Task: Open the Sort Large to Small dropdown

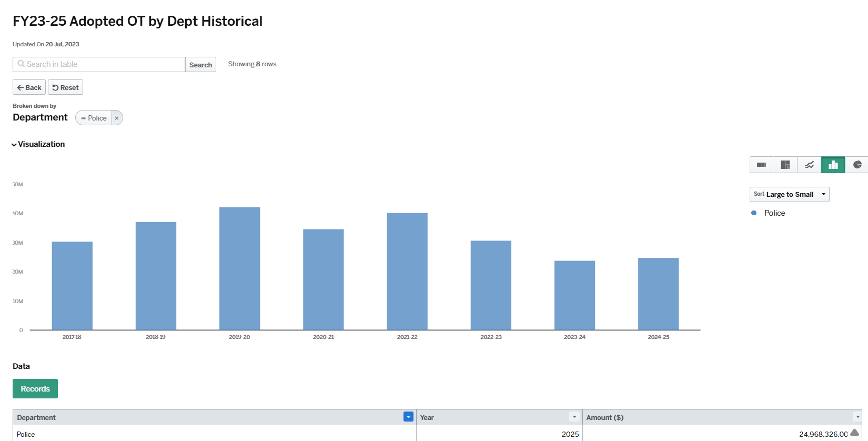Action: point(789,194)
